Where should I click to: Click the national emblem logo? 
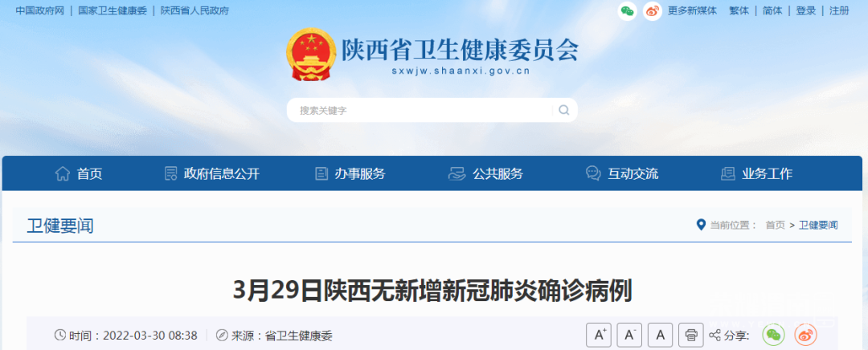311,55
